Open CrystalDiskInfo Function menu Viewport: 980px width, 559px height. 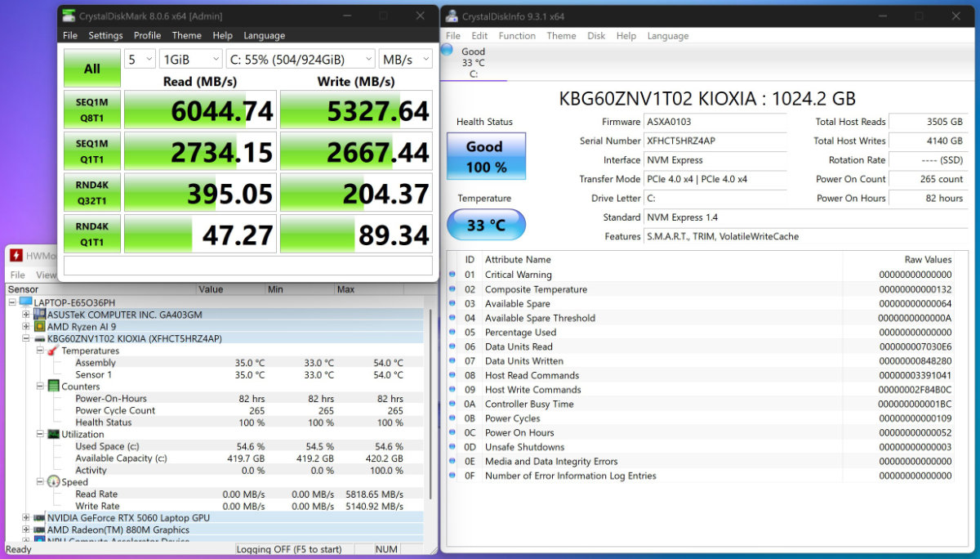point(517,35)
